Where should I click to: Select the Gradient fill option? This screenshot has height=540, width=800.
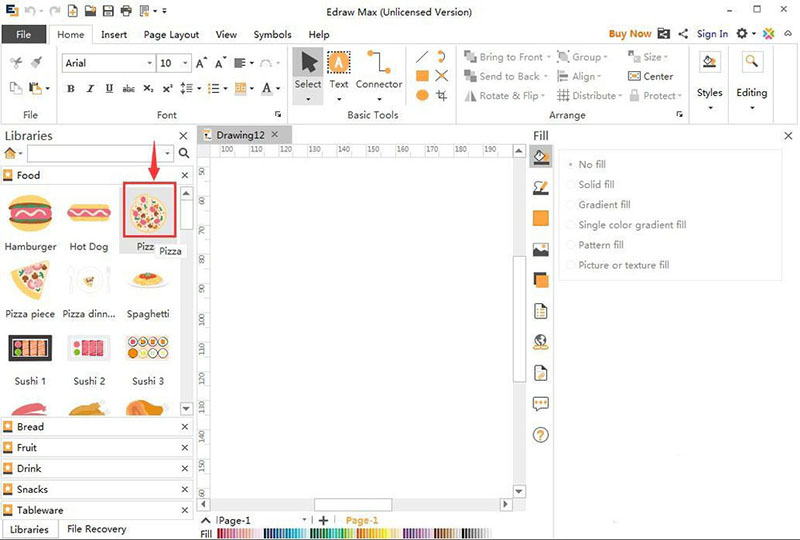coord(604,205)
